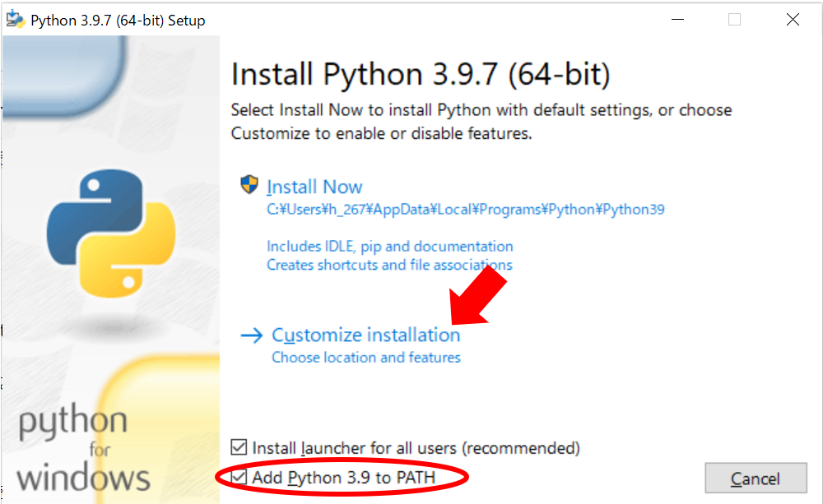Close the Python 3.9.7 Setup window
The image size is (823, 504).
pos(793,20)
